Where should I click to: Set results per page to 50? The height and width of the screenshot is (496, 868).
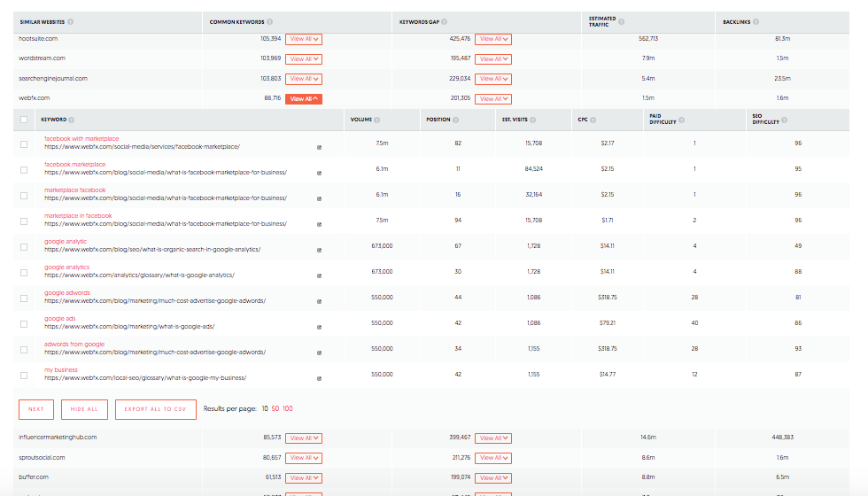pos(275,408)
